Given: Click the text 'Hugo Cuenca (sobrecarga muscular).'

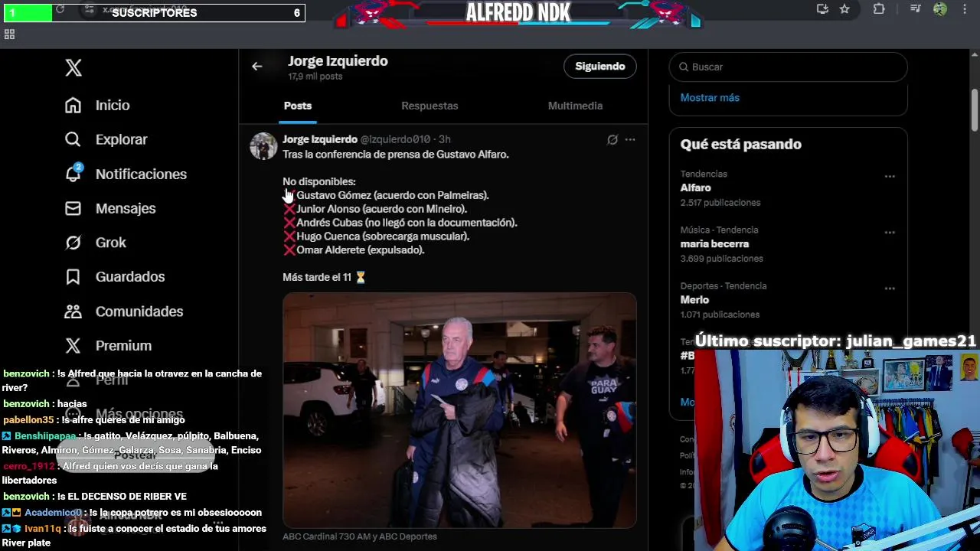Looking at the screenshot, I should point(383,236).
